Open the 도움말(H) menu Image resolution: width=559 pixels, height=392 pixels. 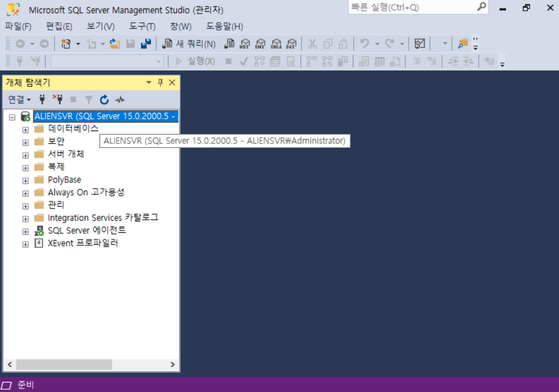[225, 27]
